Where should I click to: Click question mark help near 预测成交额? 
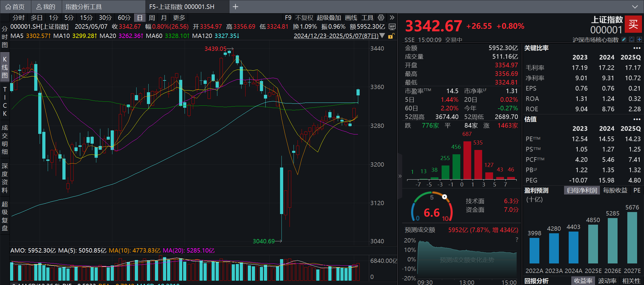click(517, 240)
